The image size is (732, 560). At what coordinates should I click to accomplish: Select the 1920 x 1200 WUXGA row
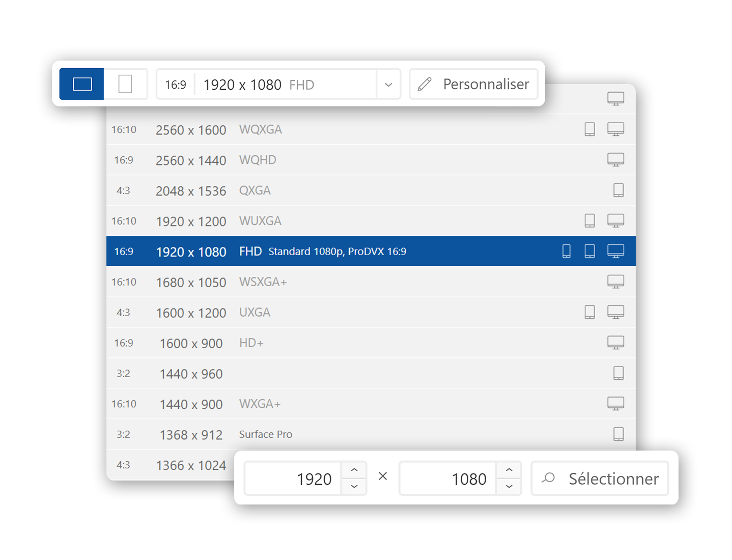[371, 221]
